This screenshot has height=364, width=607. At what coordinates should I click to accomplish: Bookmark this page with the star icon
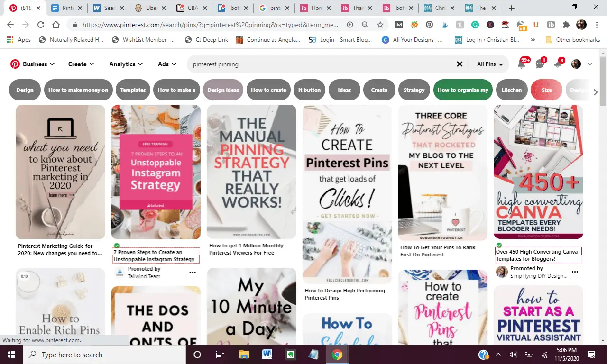click(380, 25)
